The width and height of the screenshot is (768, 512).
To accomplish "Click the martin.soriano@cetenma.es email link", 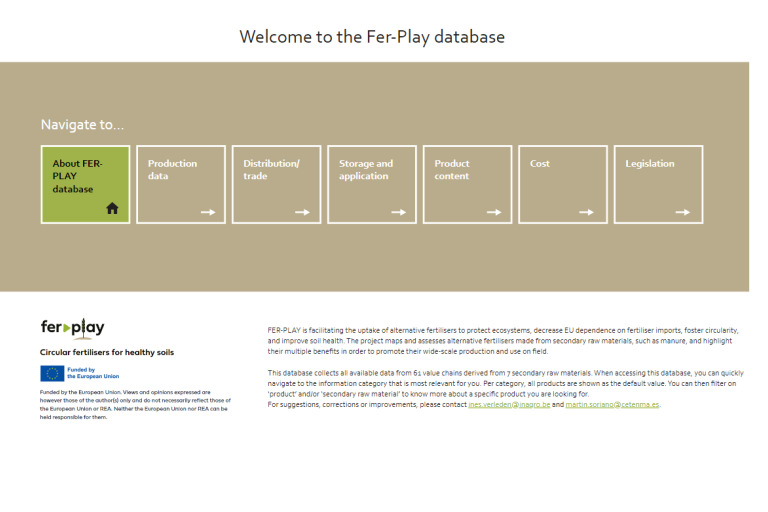I will click(612, 405).
